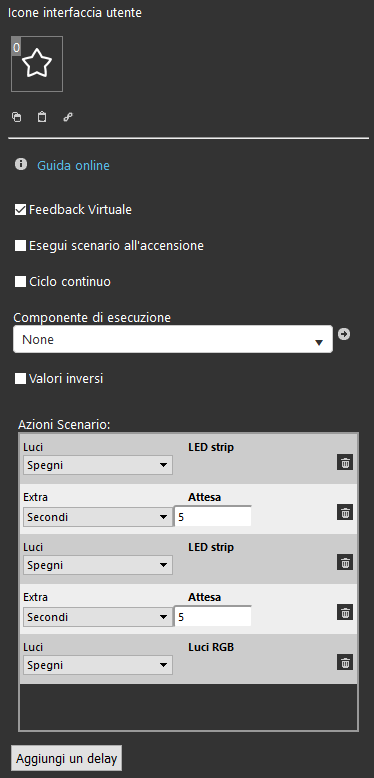374x778 pixels.
Task: Open the first Attesa Secondi dropdown
Action: pos(98,517)
